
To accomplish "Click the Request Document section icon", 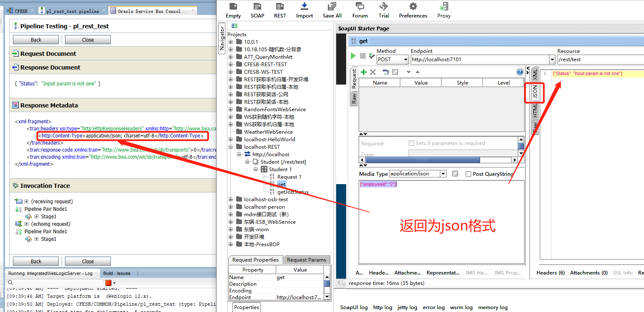I will point(15,54).
